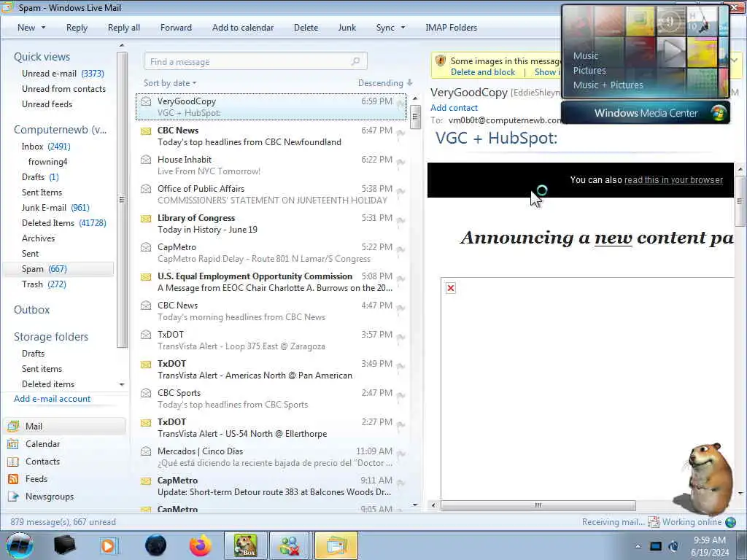Open the Windows Start orb
The height and width of the screenshot is (560, 747).
(x=20, y=545)
